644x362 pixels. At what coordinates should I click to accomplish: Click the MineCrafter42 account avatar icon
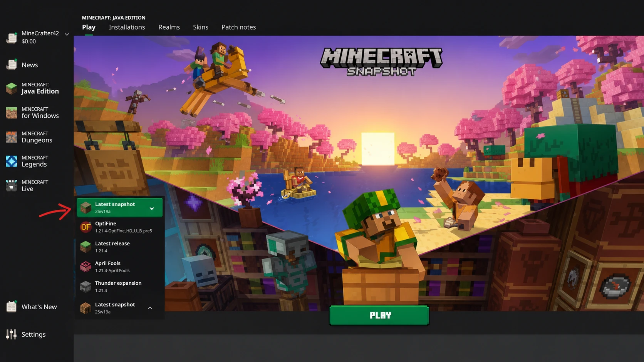pos(12,37)
